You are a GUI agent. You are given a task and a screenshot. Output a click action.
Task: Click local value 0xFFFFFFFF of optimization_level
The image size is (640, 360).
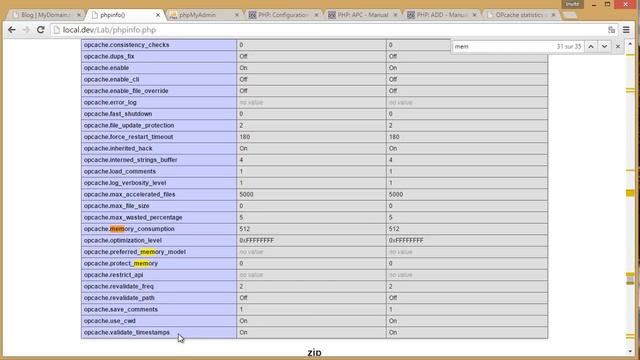click(256, 240)
